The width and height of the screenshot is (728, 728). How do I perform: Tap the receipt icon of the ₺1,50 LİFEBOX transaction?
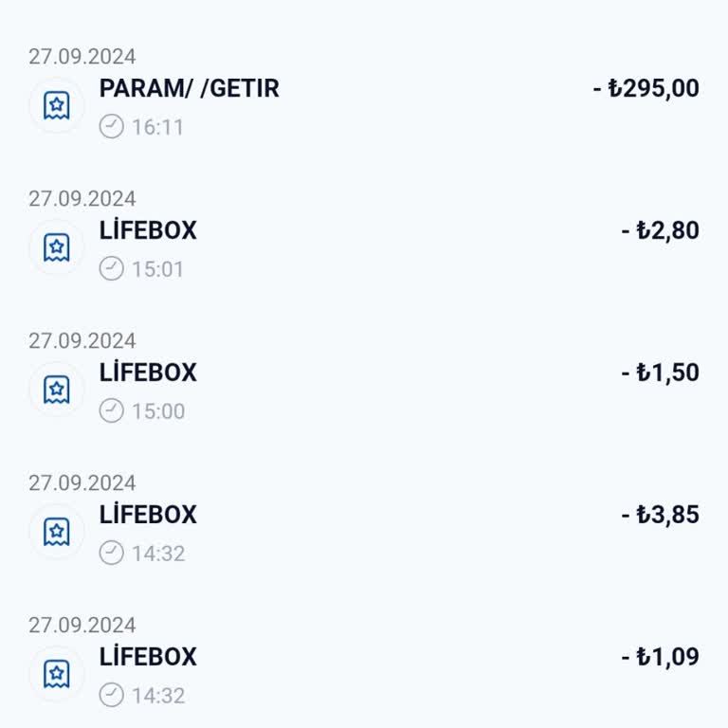(x=57, y=390)
